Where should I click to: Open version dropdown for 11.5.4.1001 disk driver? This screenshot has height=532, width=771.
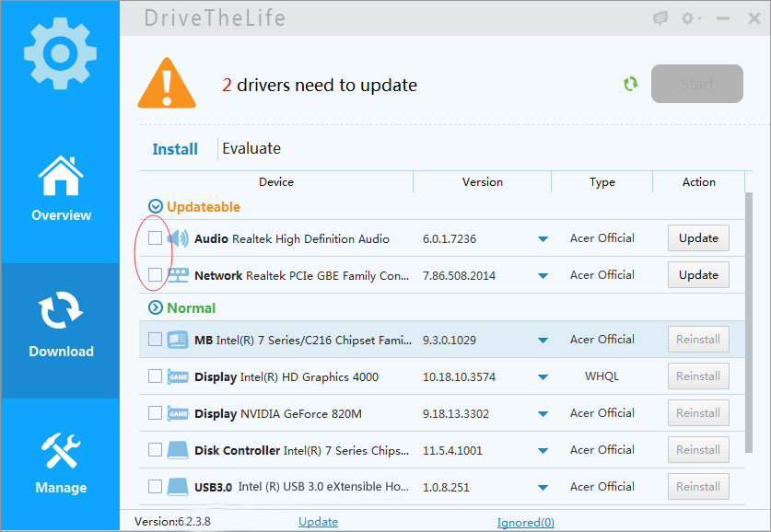pyautogui.click(x=543, y=451)
